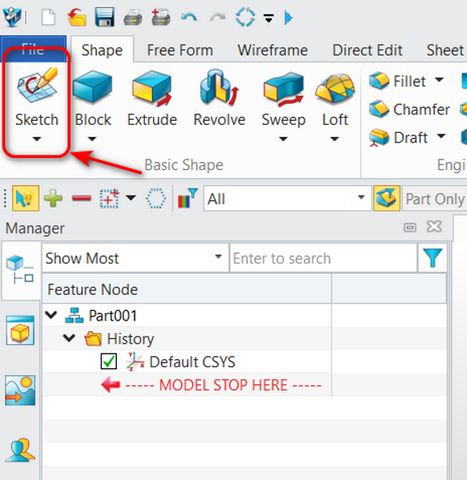Click the Save floppy disk icon
The width and height of the screenshot is (467, 480).
click(104, 17)
